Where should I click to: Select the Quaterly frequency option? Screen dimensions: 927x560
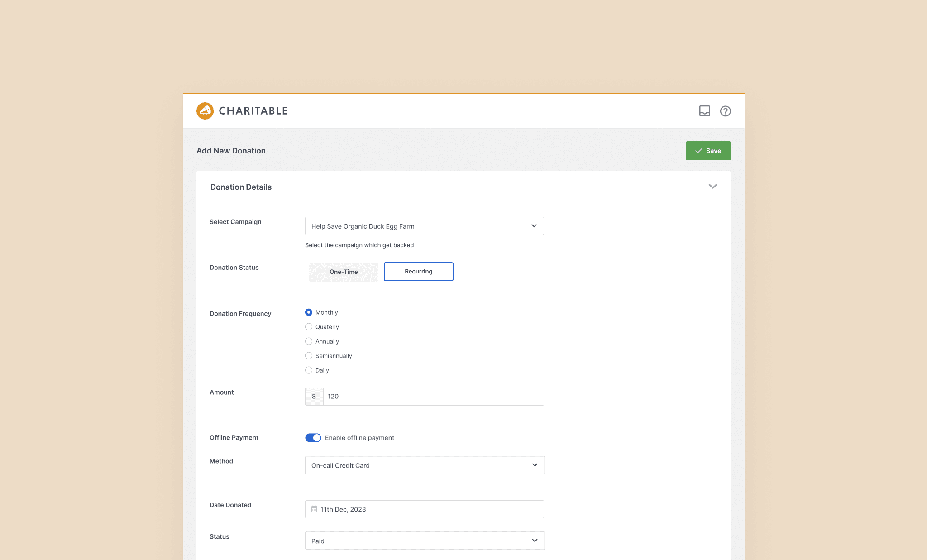pyautogui.click(x=309, y=327)
